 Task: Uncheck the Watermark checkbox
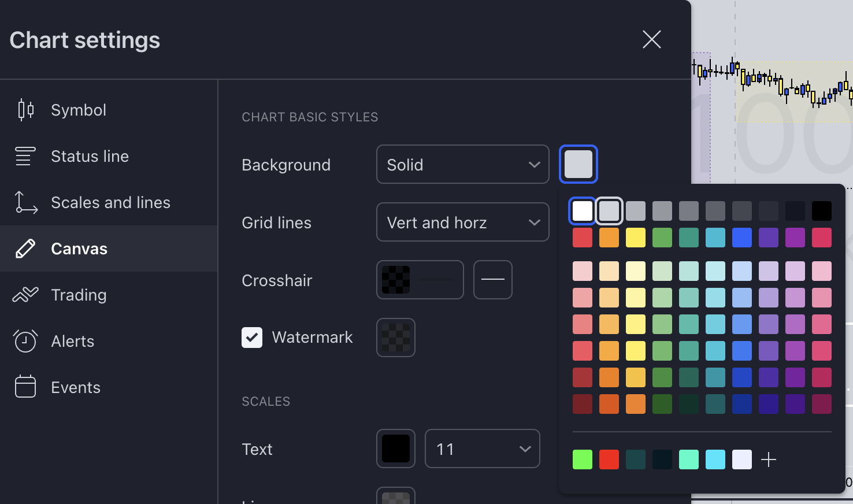(252, 338)
